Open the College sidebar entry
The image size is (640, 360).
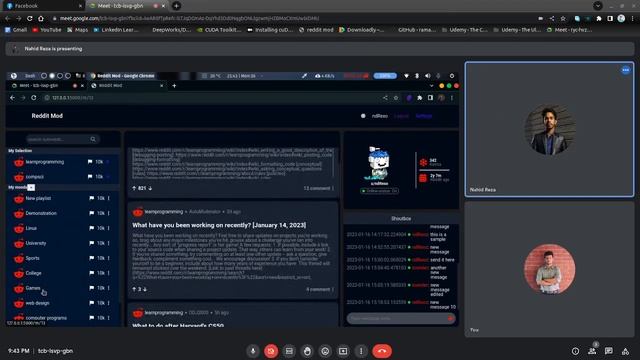tap(33, 273)
